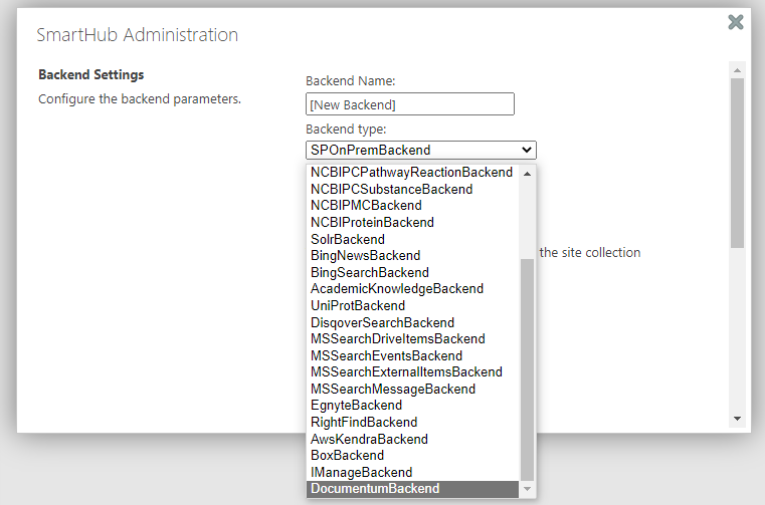Image resolution: width=765 pixels, height=505 pixels.
Task: Select NCBIPMCBackend in dropdown list
Action: coord(366,205)
